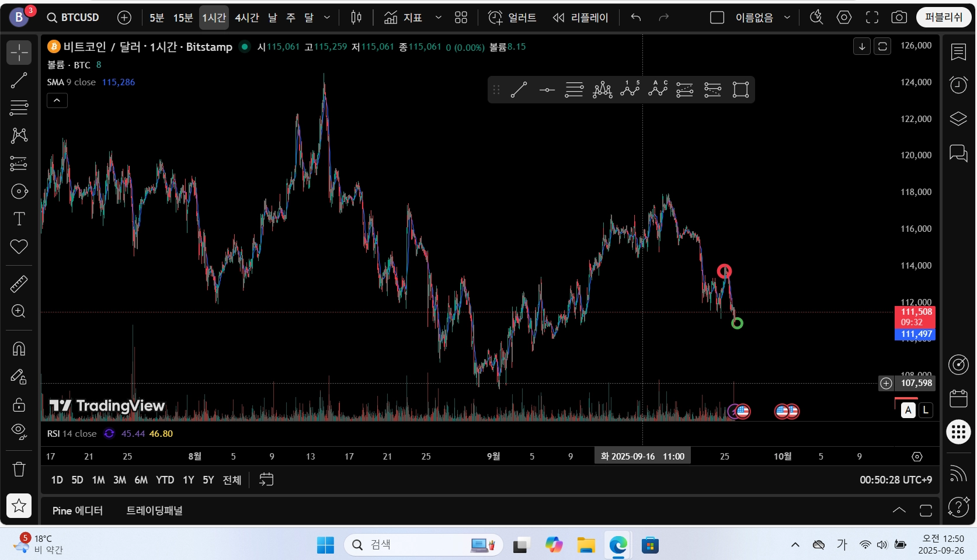Image resolution: width=977 pixels, height=560 pixels.
Task: Switch to the 4시간 timeframe
Action: coord(247,18)
